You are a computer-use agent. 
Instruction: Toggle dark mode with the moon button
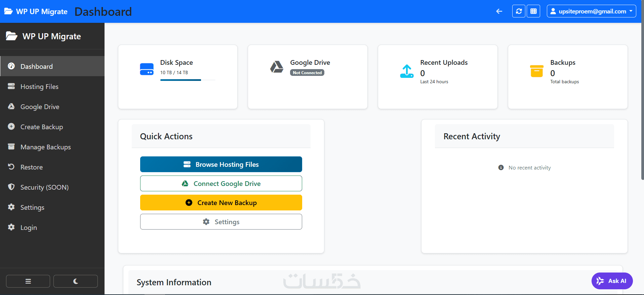pos(76,281)
